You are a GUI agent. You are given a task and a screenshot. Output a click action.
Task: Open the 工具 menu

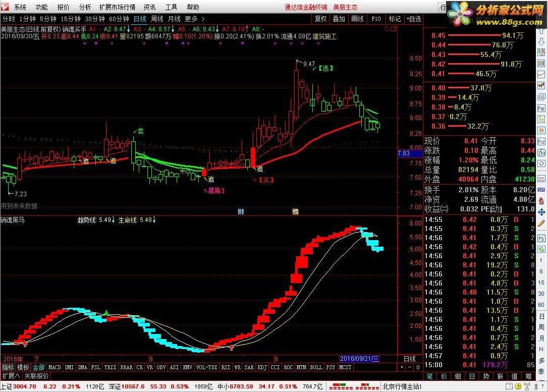click(x=171, y=7)
